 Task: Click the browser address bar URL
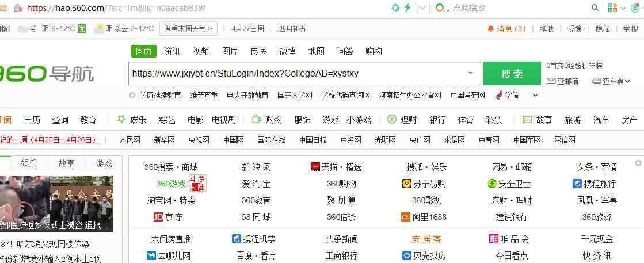(116, 8)
